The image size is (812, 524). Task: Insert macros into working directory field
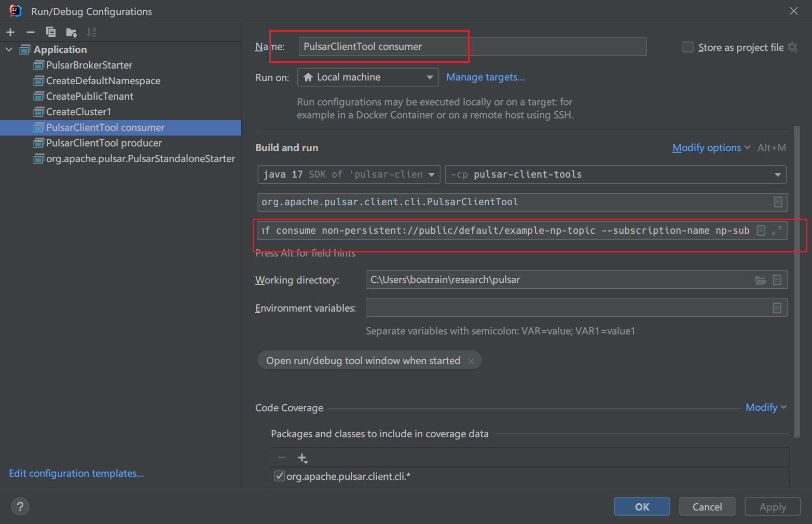pos(777,280)
